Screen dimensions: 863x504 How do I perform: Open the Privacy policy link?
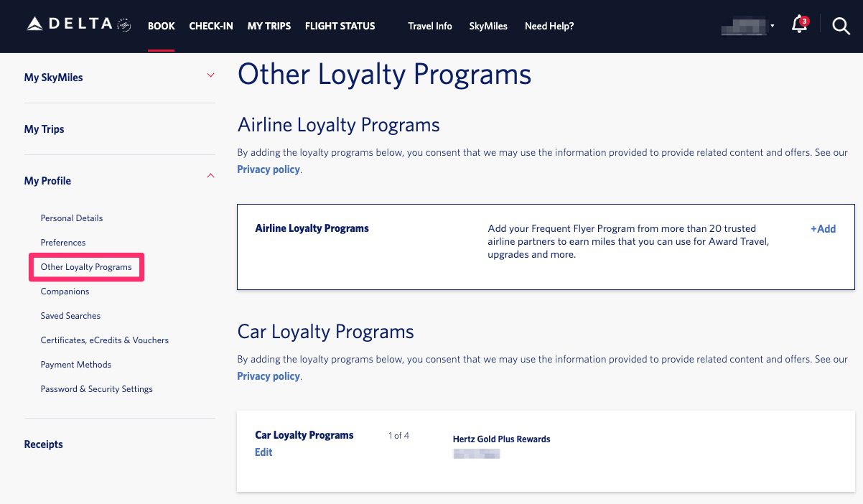(268, 169)
